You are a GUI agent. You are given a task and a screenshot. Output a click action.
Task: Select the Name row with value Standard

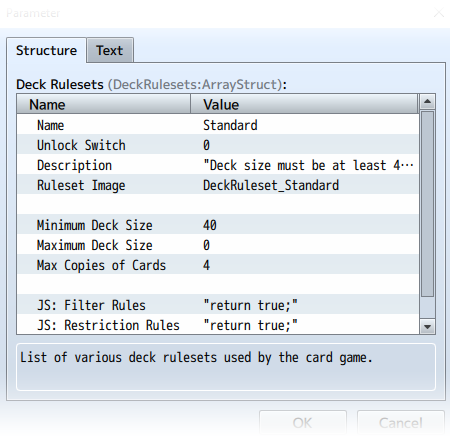(x=218, y=125)
